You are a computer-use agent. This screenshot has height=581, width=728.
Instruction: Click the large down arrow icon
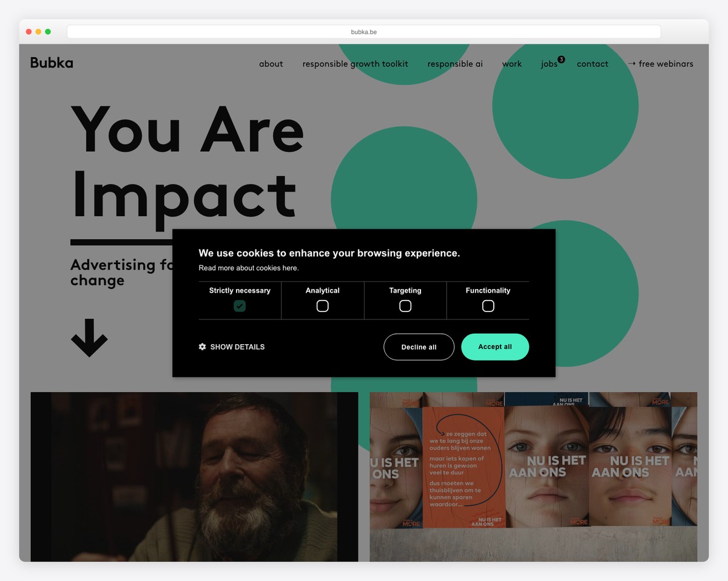pyautogui.click(x=89, y=338)
